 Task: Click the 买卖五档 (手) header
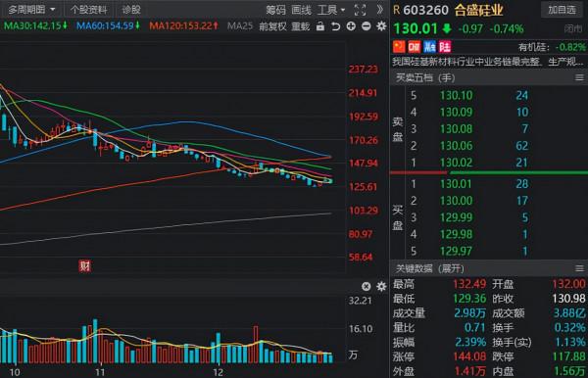tap(425, 78)
